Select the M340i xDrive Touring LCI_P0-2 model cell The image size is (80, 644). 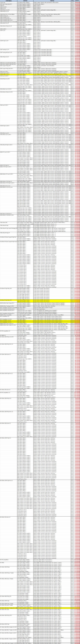(9, 306)
